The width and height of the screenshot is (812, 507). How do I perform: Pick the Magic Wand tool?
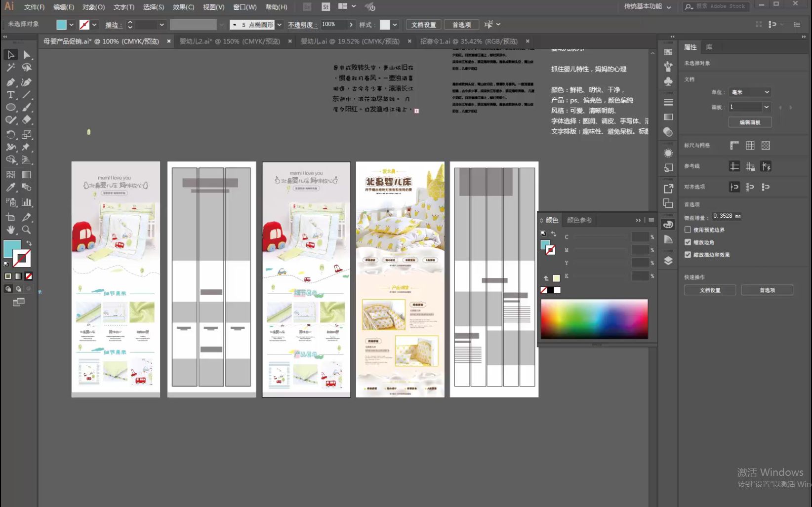(10, 68)
